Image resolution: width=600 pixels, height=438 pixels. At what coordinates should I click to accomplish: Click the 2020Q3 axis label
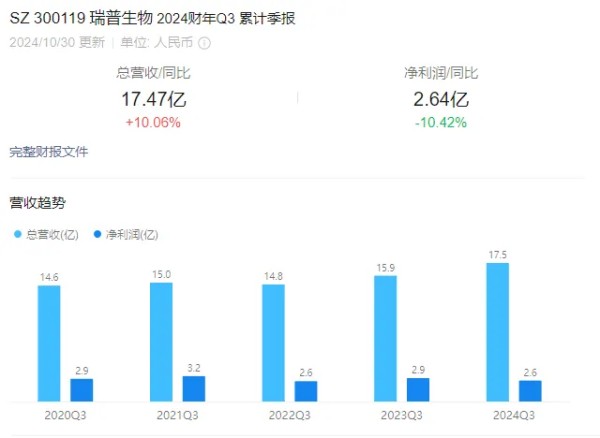click(65, 415)
